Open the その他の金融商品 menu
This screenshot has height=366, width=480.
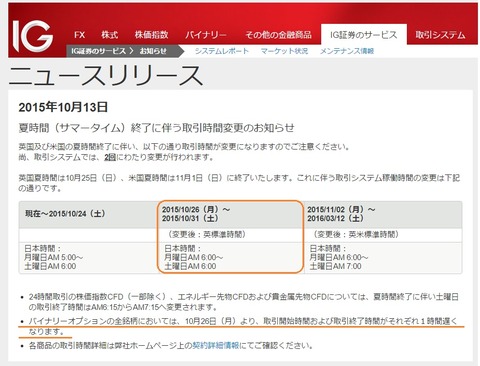[278, 35]
